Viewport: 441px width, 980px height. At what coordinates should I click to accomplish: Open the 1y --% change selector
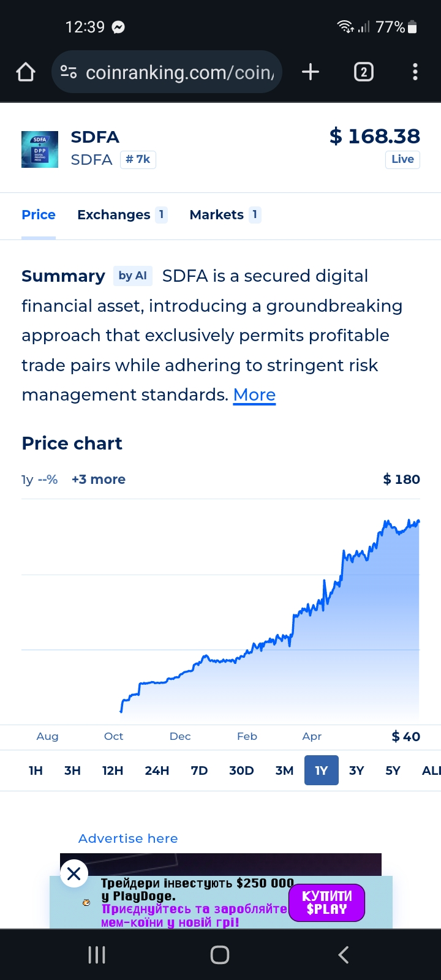(x=40, y=480)
